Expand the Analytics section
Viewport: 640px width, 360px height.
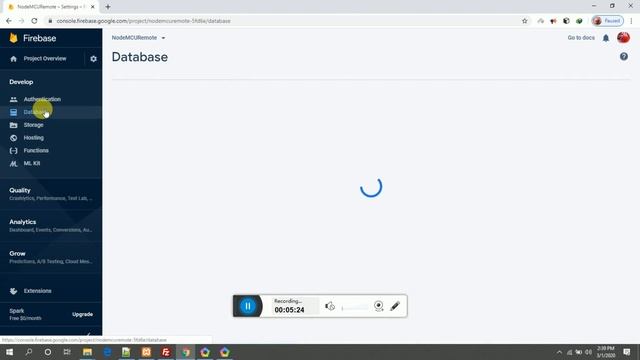click(51, 226)
